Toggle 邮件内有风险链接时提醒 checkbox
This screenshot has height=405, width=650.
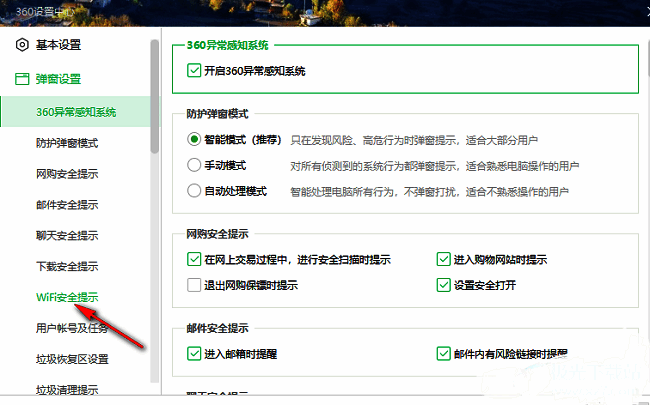[x=444, y=354]
